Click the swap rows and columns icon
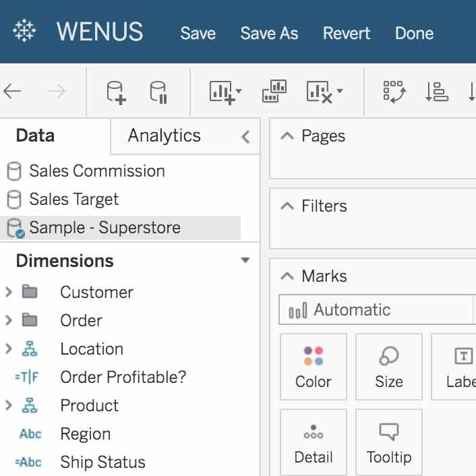This screenshot has height=476, width=476. point(394,92)
